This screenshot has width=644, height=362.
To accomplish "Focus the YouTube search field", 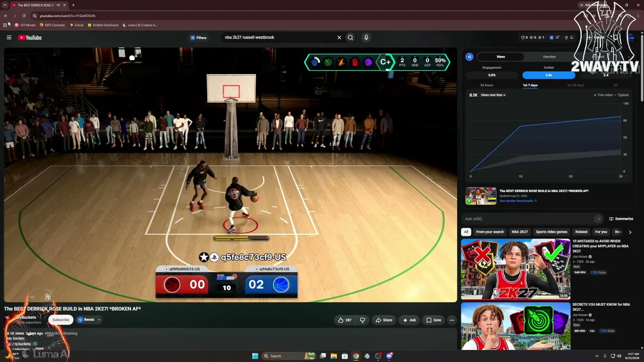I will tap(278, 37).
